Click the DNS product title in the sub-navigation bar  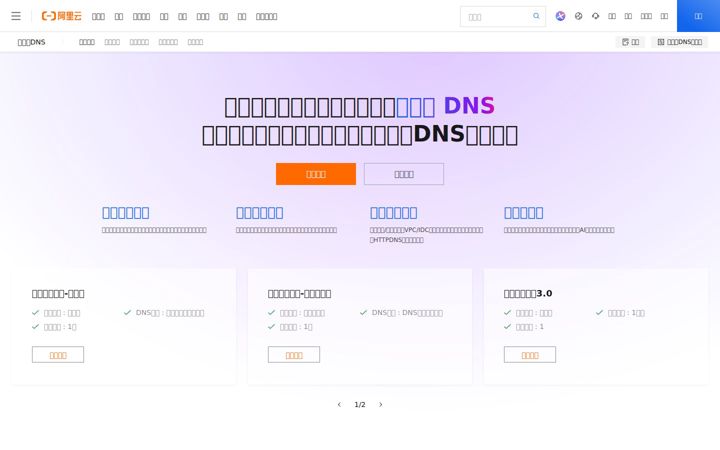31,42
